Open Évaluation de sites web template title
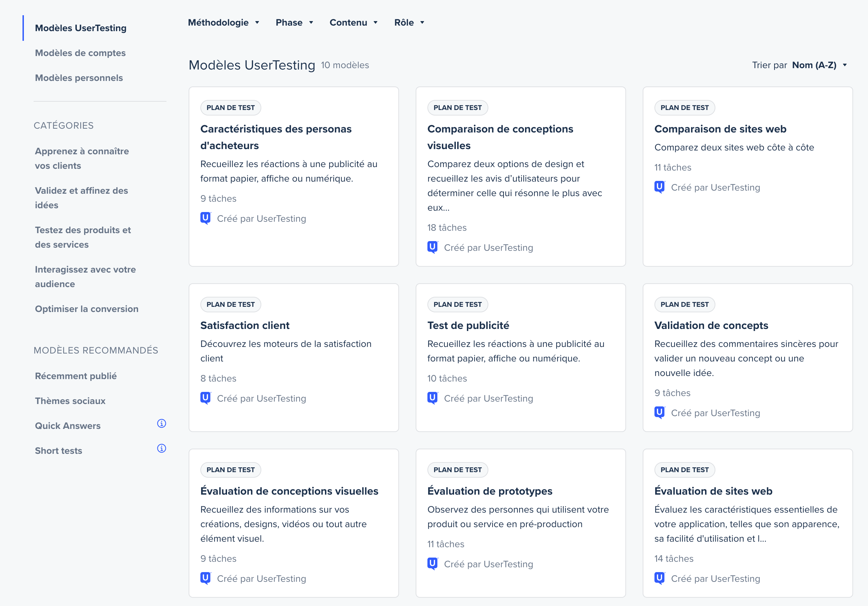 (713, 491)
